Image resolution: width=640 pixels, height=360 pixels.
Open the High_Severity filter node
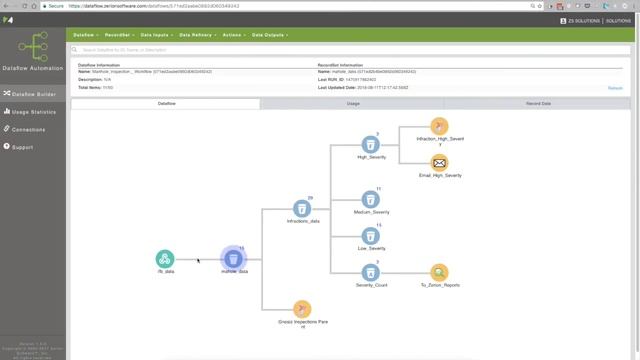[371, 144]
